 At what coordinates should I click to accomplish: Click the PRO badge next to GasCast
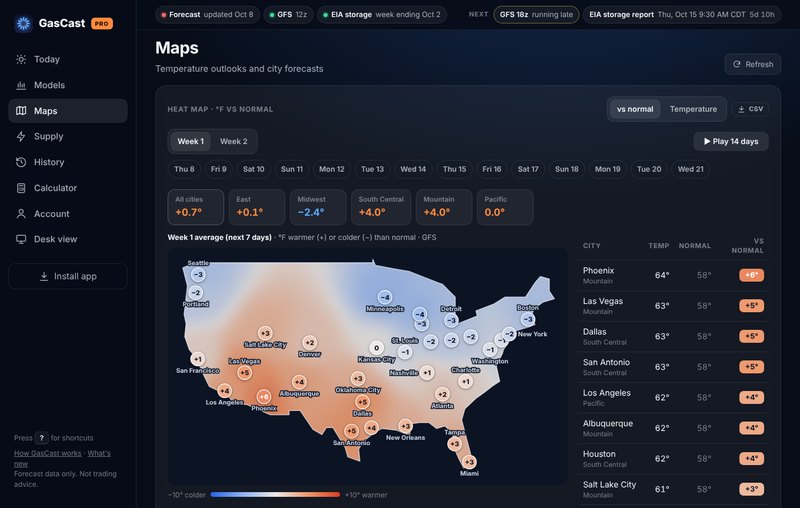(102, 23)
